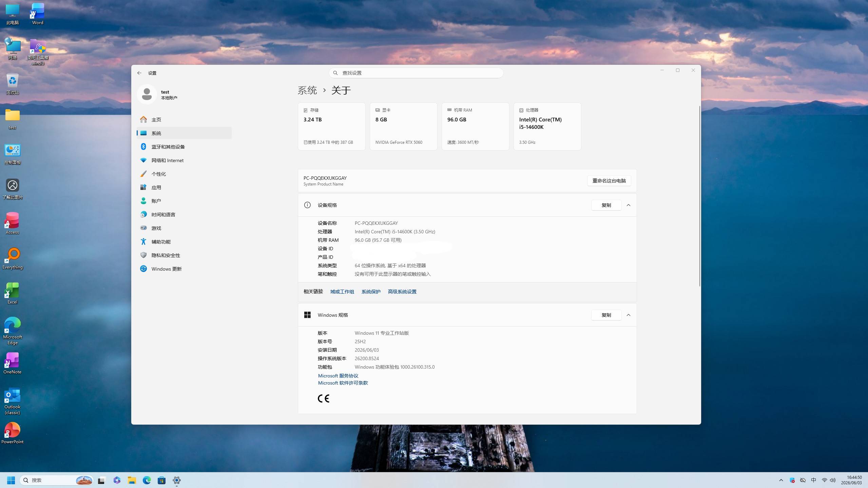Collapse the 设备规格 section
Image resolution: width=868 pixels, height=488 pixels.
[629, 205]
